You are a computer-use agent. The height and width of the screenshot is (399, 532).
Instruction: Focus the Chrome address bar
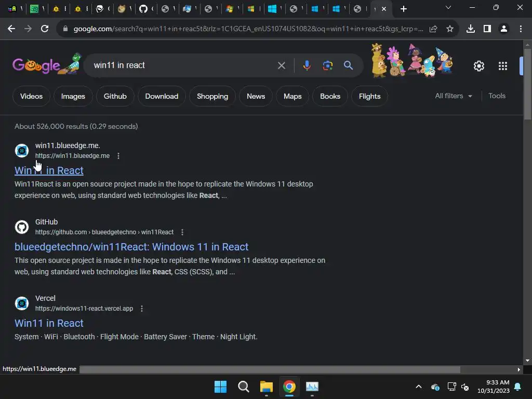248,29
